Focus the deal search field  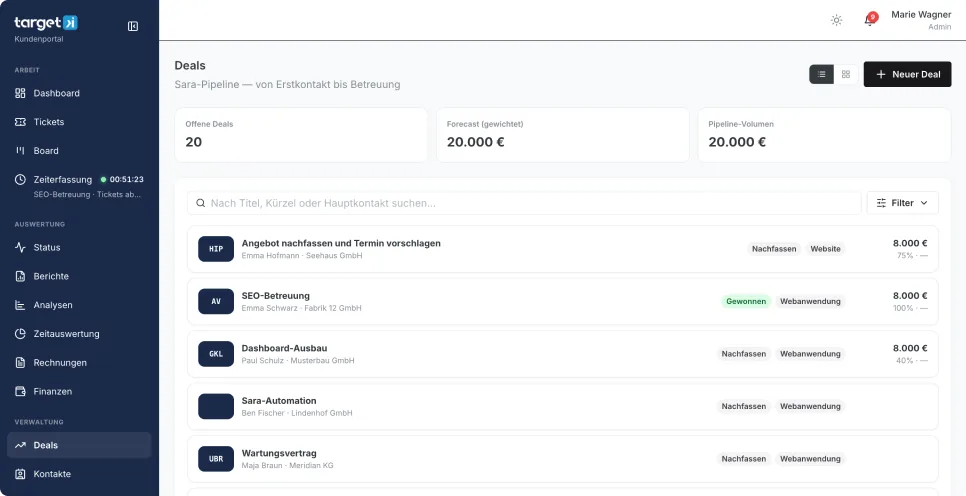tap(524, 203)
